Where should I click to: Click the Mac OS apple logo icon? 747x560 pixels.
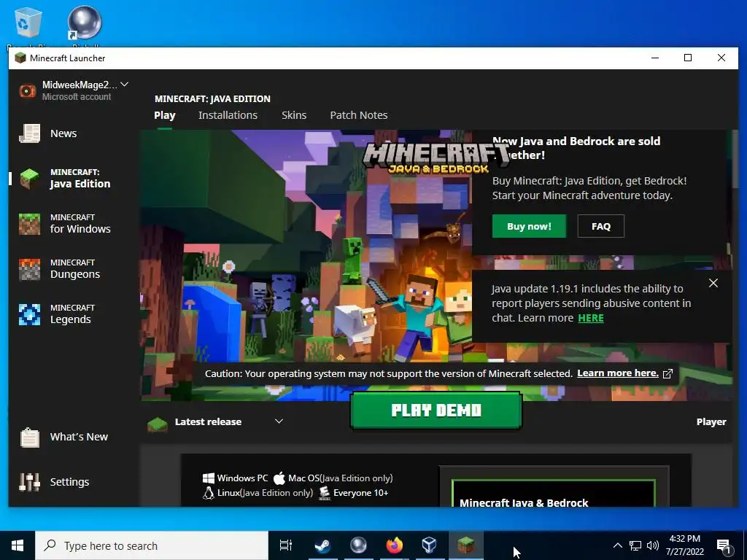(x=279, y=478)
